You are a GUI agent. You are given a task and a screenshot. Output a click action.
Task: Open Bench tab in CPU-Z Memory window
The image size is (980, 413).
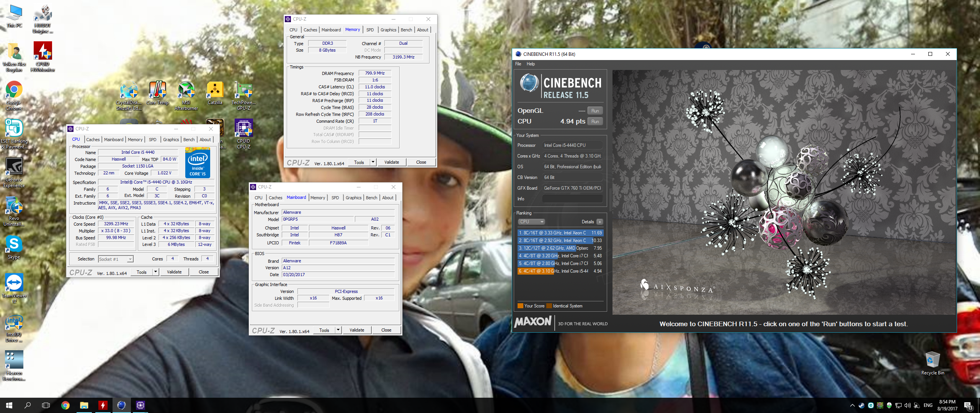pyautogui.click(x=407, y=30)
